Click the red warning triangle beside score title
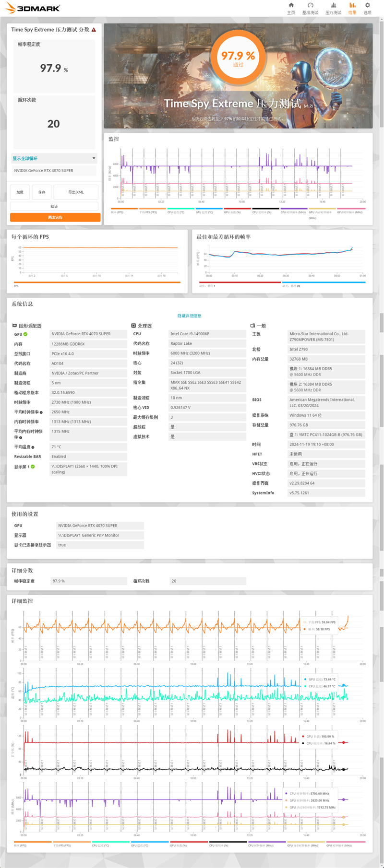The image size is (384, 868). point(94,30)
